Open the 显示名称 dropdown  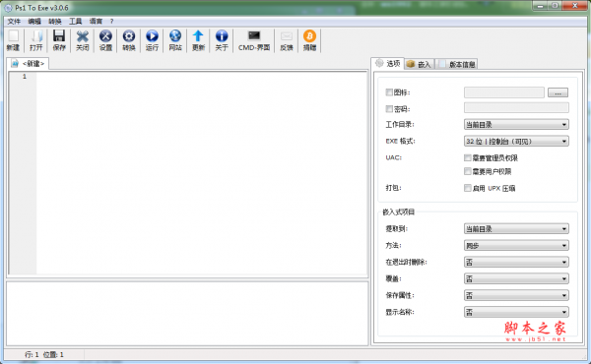click(x=516, y=312)
